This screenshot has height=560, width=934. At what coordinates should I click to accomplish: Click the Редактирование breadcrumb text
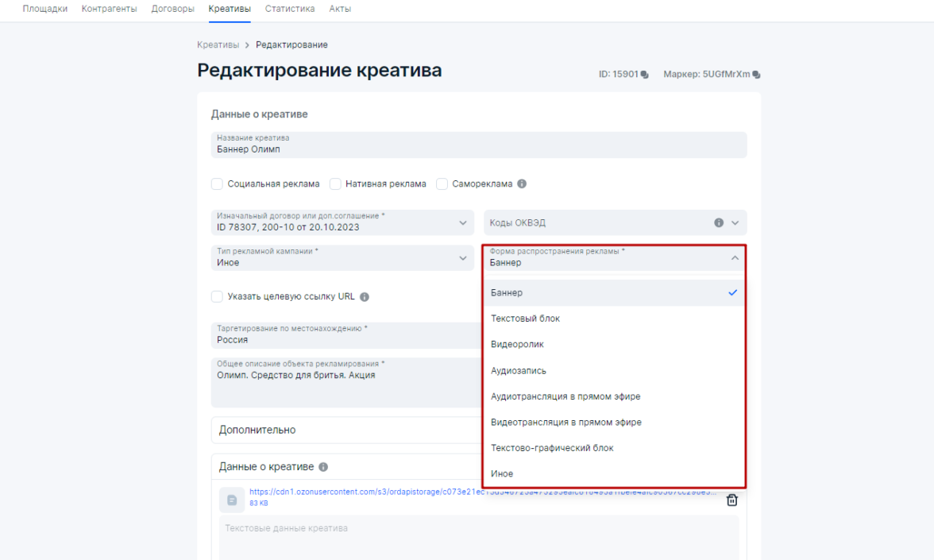point(291,45)
